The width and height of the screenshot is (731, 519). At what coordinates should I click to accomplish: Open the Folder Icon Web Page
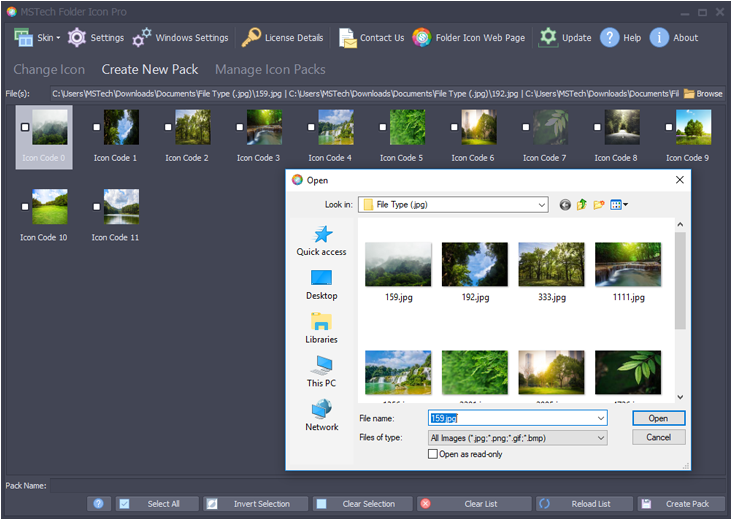422,38
